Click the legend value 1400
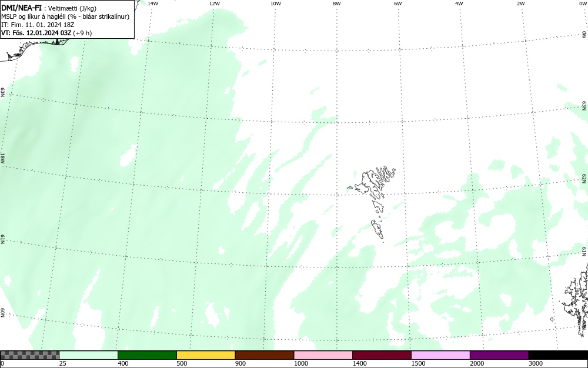This screenshot has height=368, width=588. 360,363
